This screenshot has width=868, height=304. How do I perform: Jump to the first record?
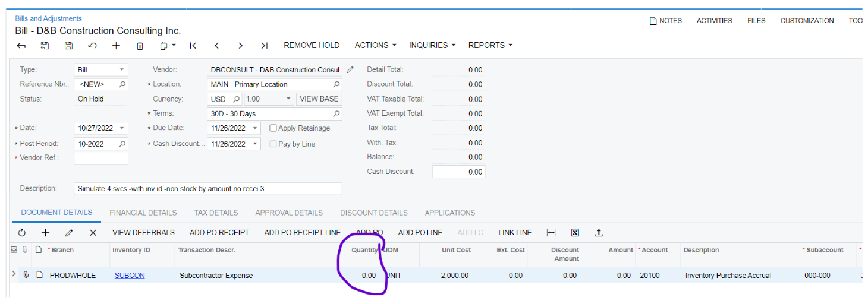[193, 46]
